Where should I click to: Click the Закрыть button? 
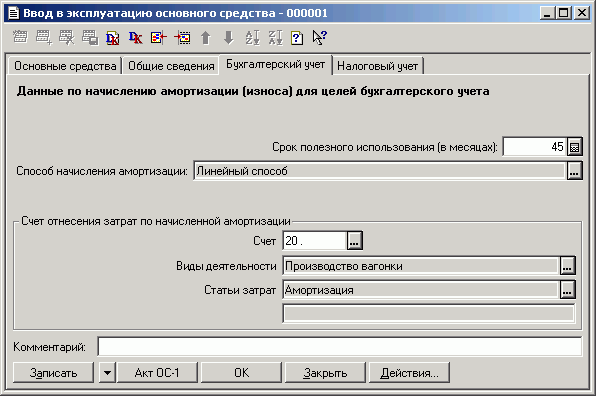tap(325, 373)
